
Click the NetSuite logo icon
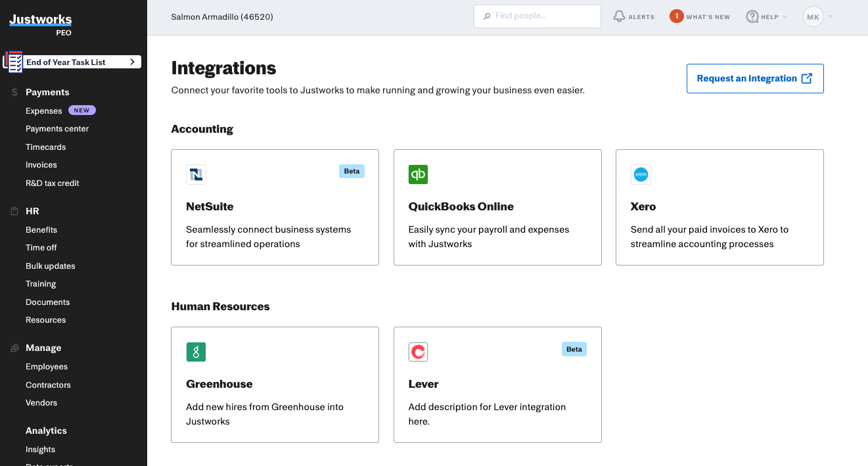click(x=196, y=174)
